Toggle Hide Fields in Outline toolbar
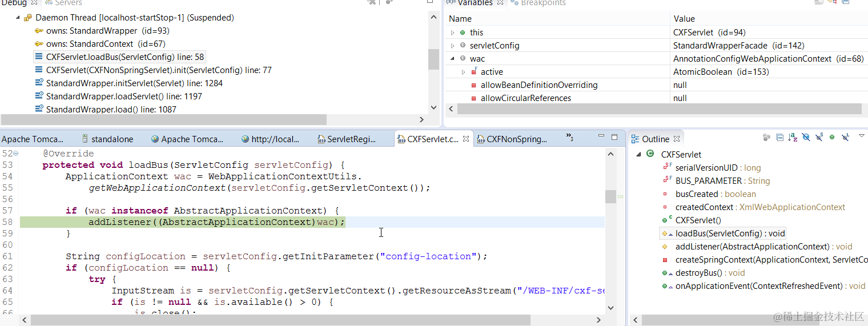868x326 pixels. tap(806, 138)
